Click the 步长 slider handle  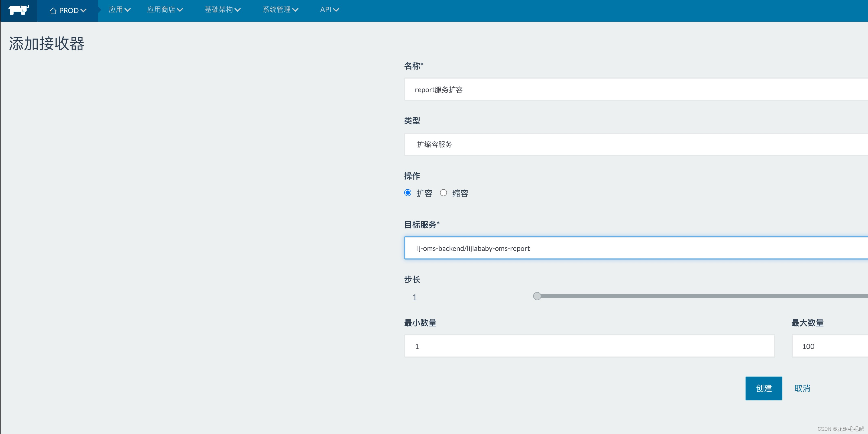537,296
